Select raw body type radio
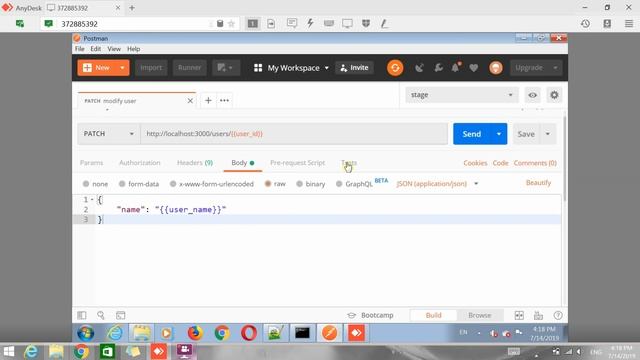Screen dimensions: 640x360 click(x=268, y=184)
